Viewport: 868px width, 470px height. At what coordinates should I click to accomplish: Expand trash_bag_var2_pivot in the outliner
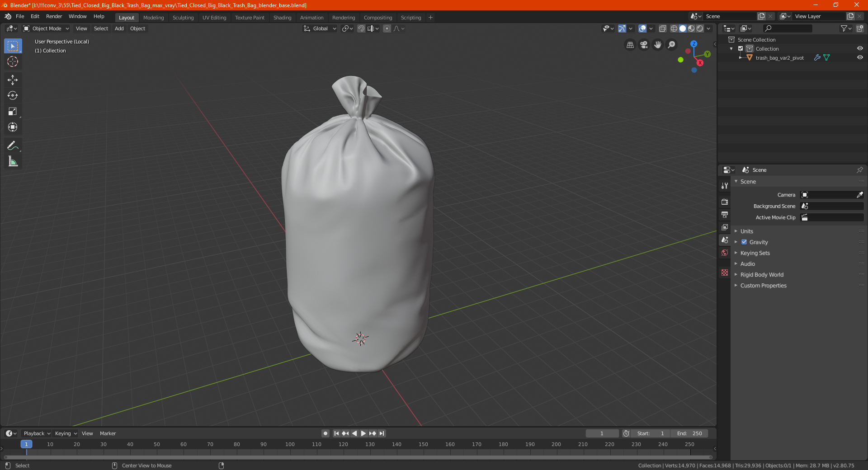click(740, 57)
